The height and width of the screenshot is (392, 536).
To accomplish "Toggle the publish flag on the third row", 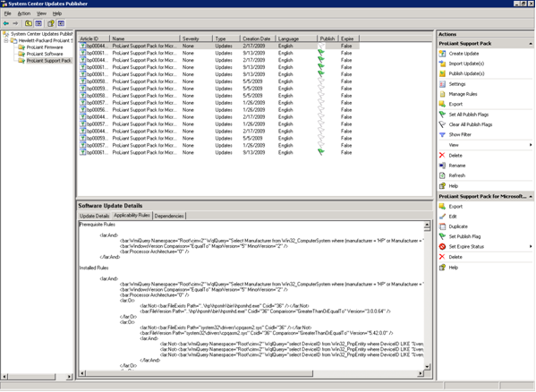I will coord(321,60).
